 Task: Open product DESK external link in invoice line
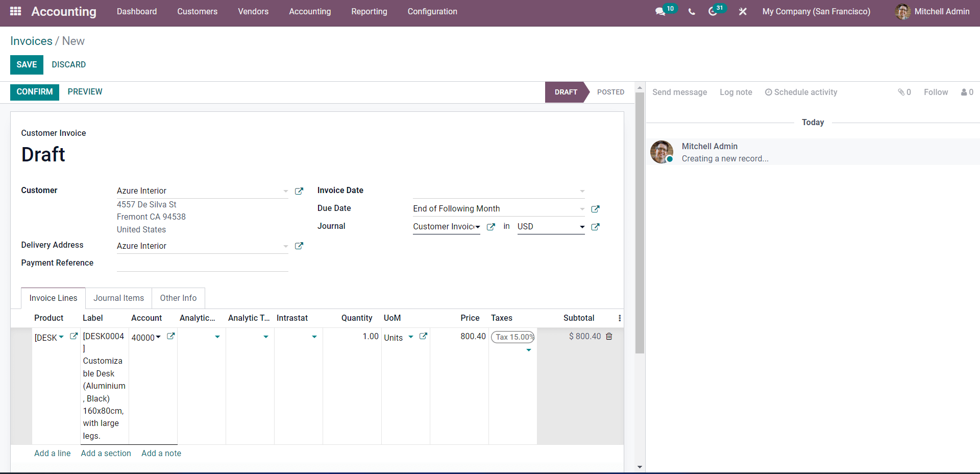[73, 336]
